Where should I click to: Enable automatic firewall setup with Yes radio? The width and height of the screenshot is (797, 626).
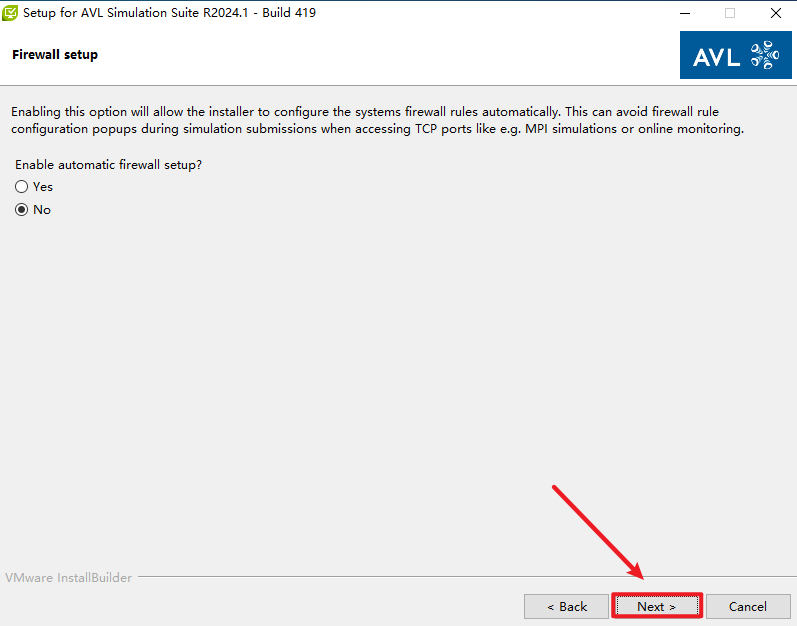[x=21, y=187]
